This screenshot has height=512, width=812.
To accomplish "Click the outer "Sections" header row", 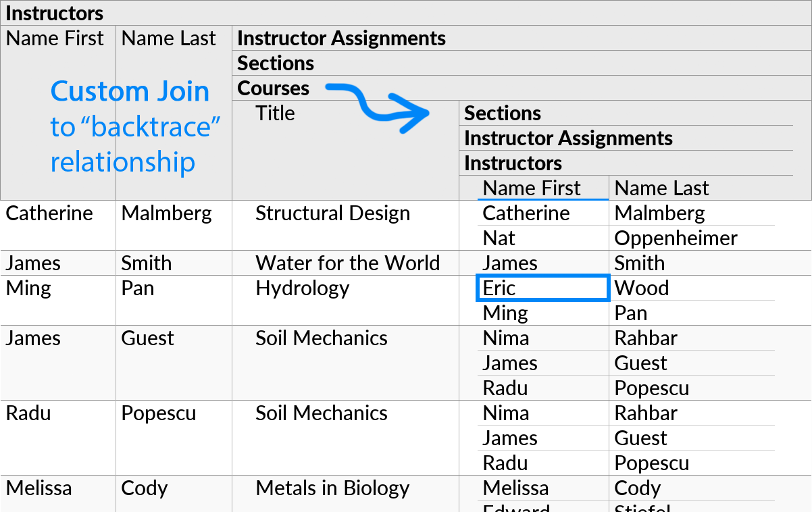I will (275, 63).
